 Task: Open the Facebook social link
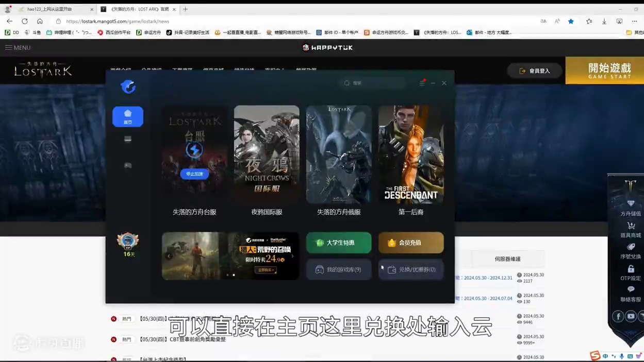618,316
